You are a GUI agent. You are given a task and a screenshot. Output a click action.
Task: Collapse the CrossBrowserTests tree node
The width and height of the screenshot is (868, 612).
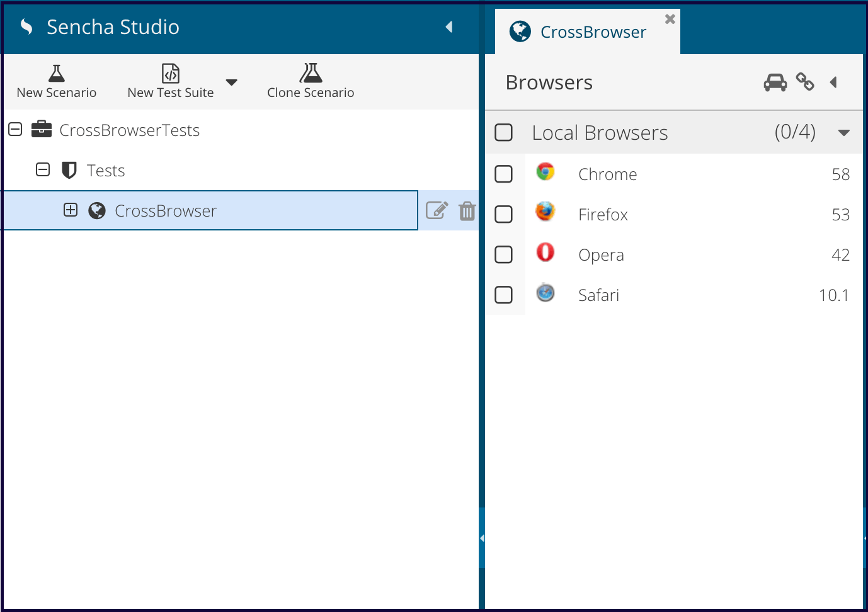point(15,130)
